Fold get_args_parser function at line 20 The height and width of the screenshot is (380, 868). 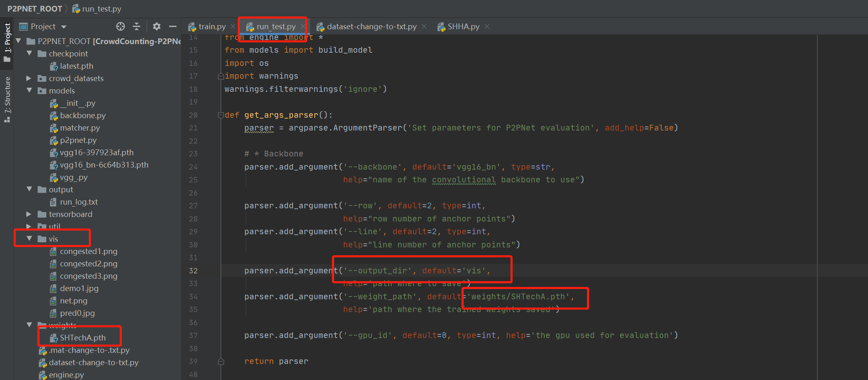(x=221, y=115)
